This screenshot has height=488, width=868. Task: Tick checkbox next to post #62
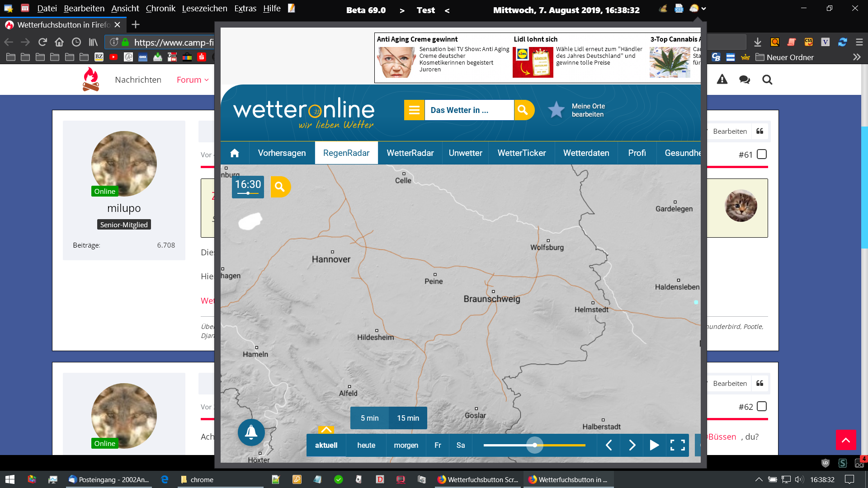coord(762,407)
